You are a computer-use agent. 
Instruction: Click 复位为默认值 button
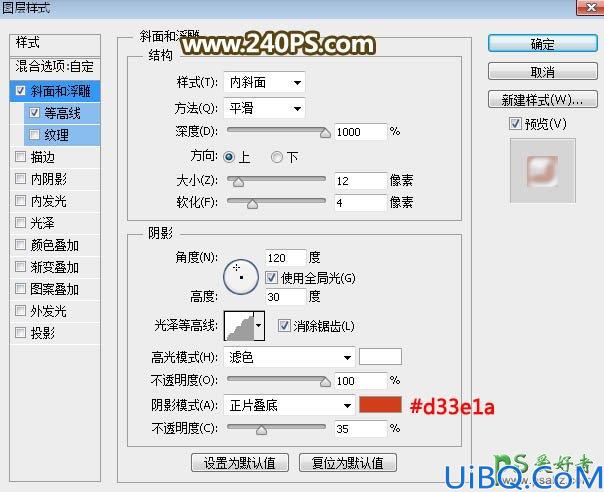click(x=347, y=462)
